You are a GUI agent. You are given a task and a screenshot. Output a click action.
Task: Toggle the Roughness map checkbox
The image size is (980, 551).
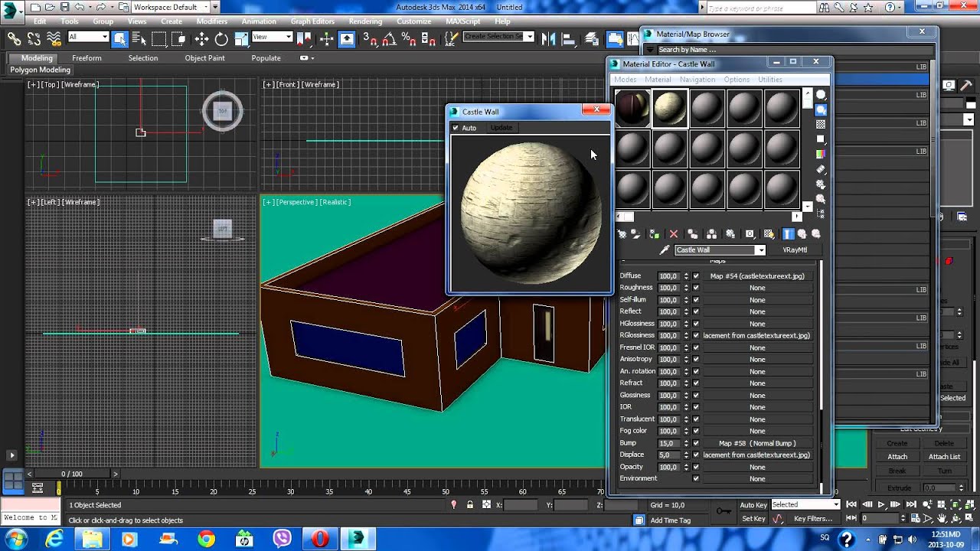[696, 288]
